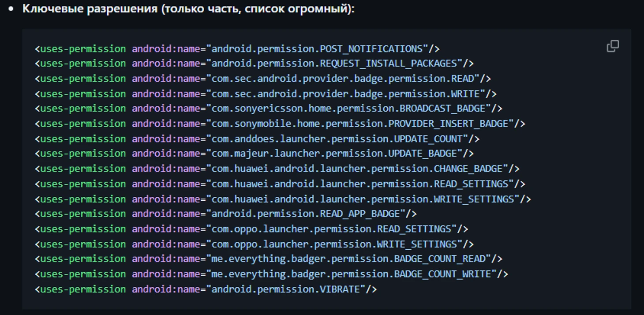644x315 pixels.
Task: Select the BADGE_COUNT_READ code line
Action: tap(268, 259)
